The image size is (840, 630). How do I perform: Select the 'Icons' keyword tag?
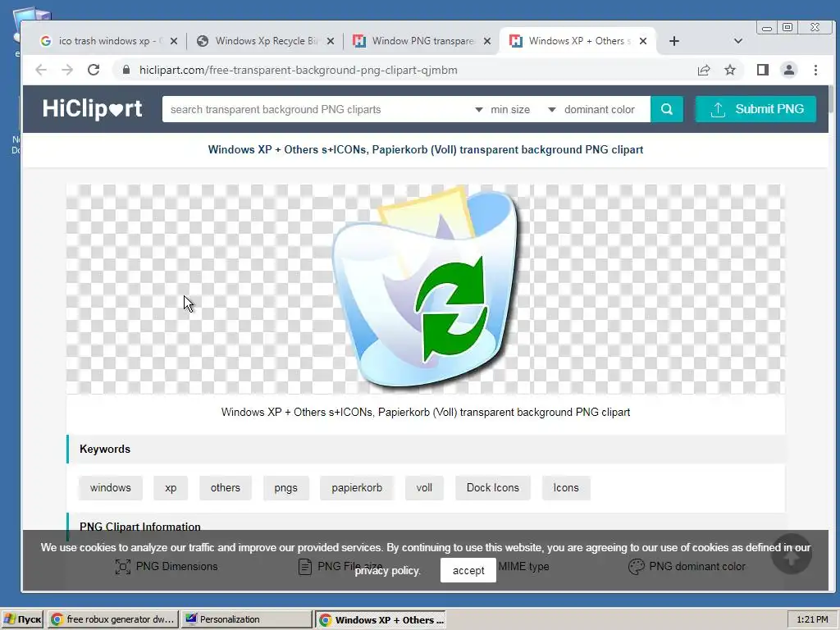[566, 488]
